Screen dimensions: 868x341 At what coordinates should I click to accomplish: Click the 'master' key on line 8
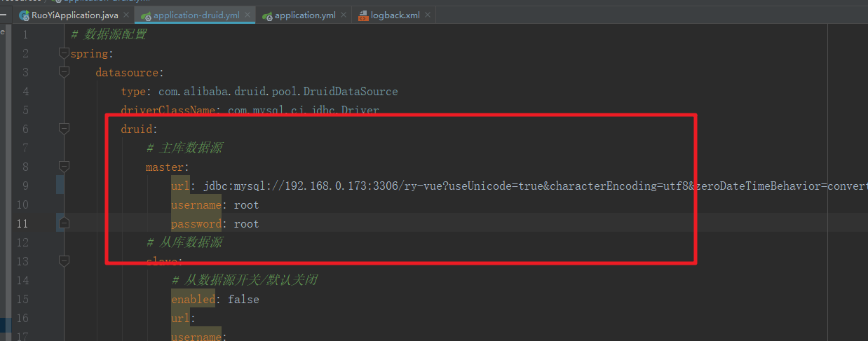[165, 167]
